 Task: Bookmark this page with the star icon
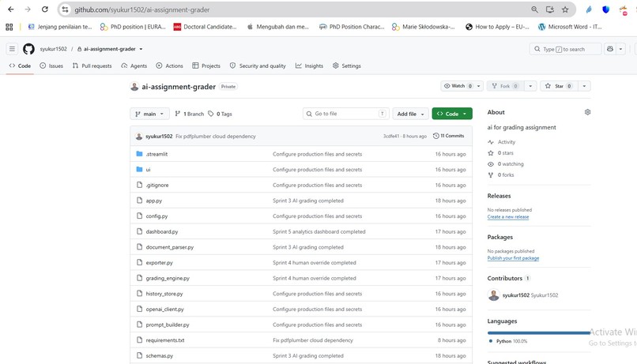click(x=565, y=9)
